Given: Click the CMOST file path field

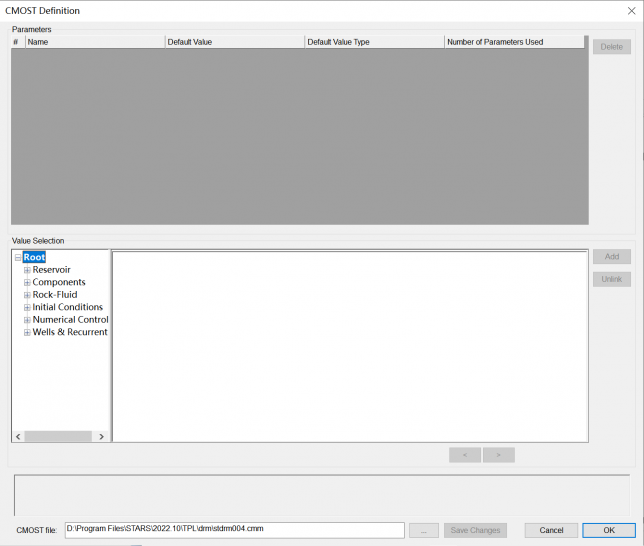Looking at the screenshot, I should [x=234, y=530].
